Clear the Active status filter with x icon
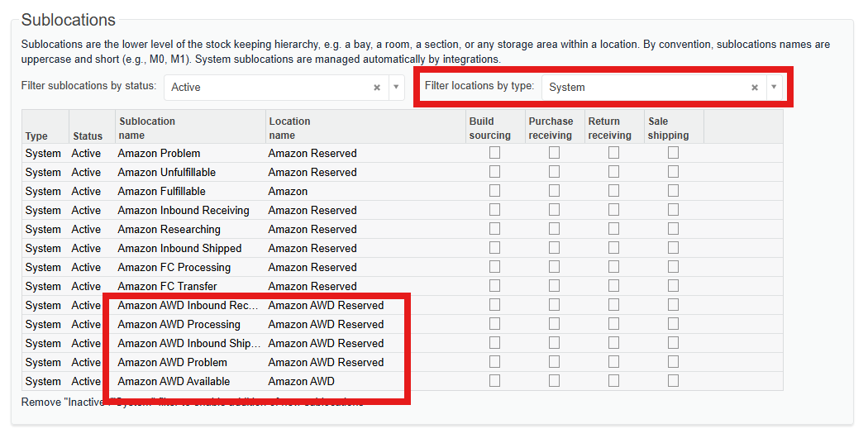The width and height of the screenshot is (868, 443). (377, 88)
